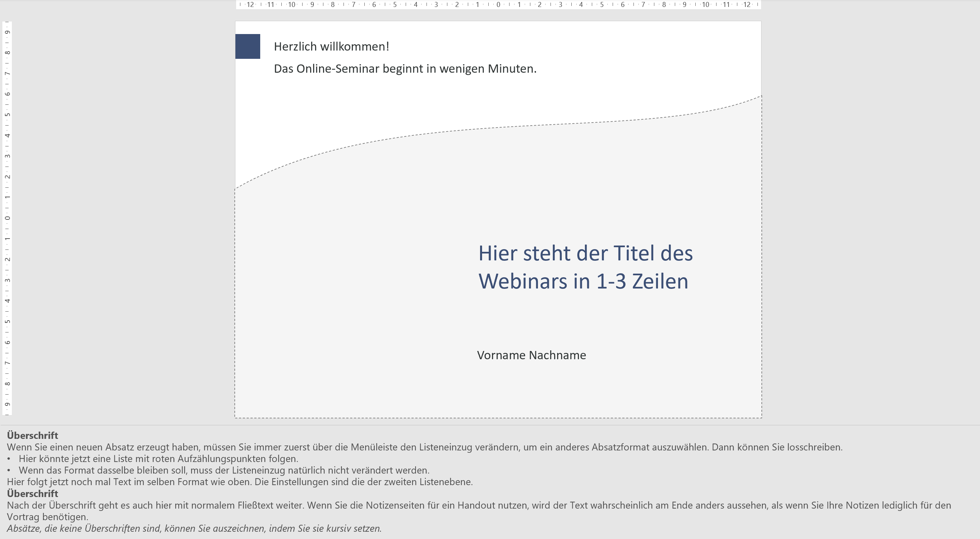Click italic line 'Absätze, die keine Überschriften sind'

(194, 529)
